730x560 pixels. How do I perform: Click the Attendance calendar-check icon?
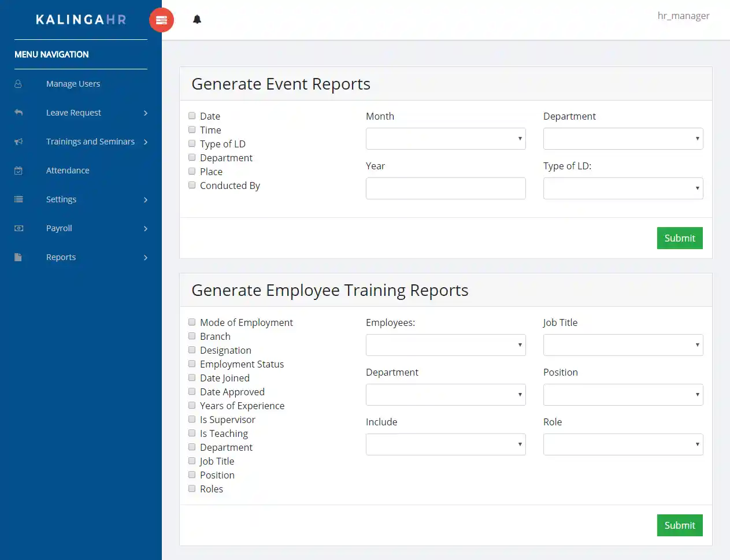click(x=18, y=170)
